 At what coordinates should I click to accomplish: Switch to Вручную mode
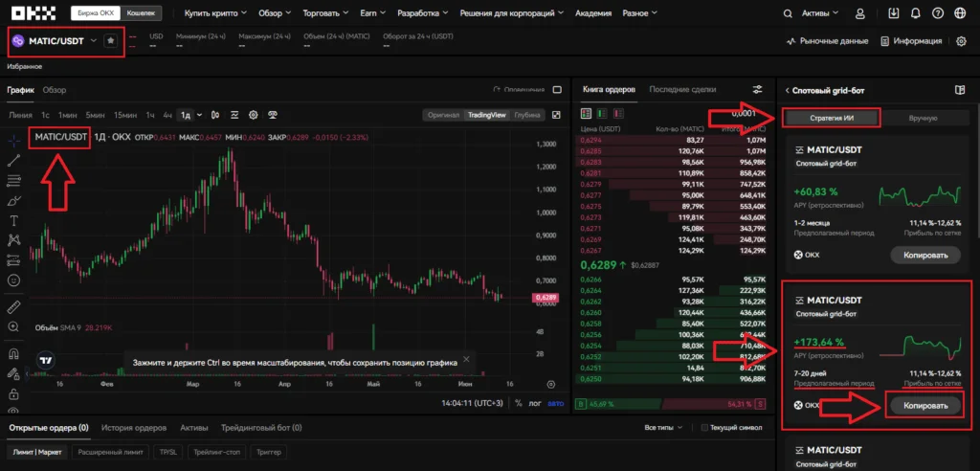(923, 118)
